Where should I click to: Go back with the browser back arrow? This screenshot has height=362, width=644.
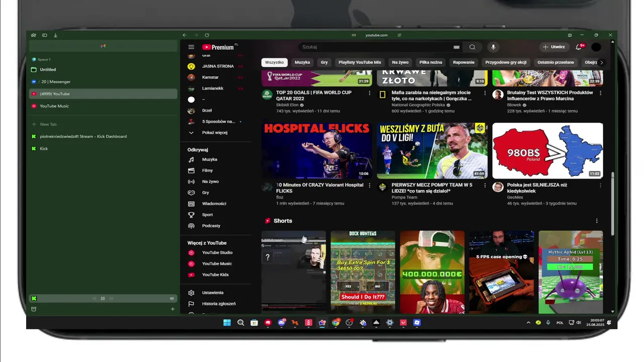(185, 35)
